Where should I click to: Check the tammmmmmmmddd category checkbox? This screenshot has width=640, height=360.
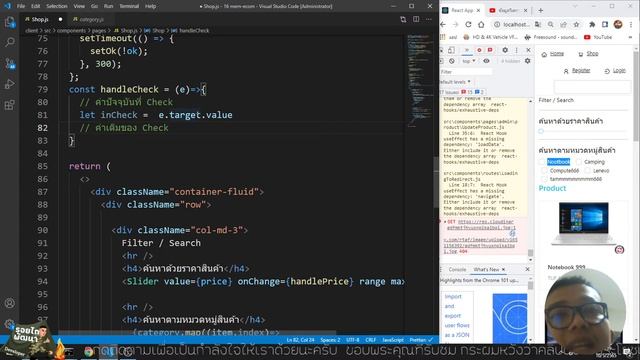pyautogui.click(x=544, y=179)
